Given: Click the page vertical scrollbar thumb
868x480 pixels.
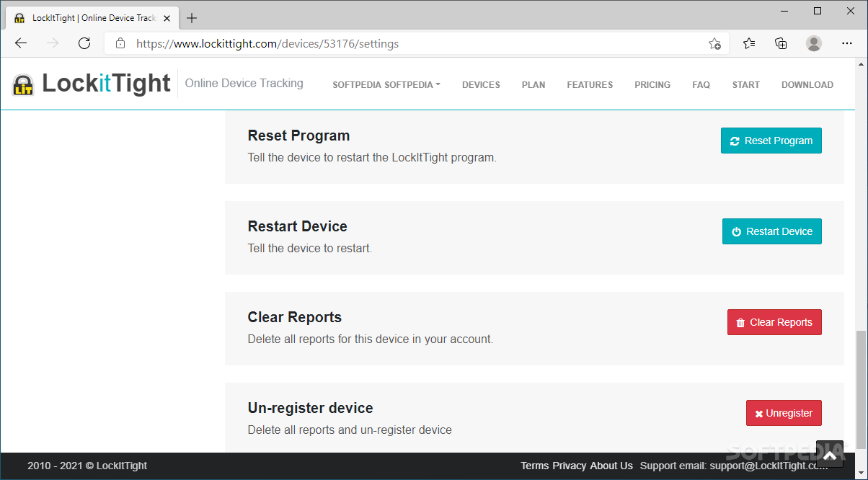Looking at the screenshot, I should pos(861,390).
